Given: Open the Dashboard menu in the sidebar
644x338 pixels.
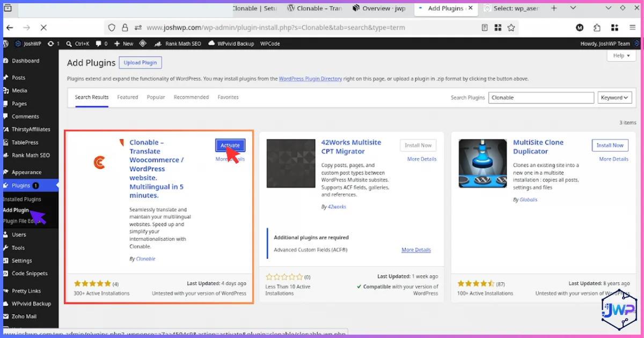Looking at the screenshot, I should coord(26,61).
